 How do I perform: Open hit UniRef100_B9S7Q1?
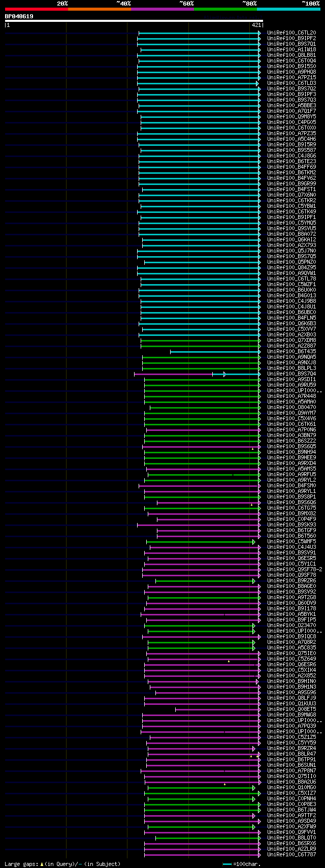pyautogui.click(x=291, y=44)
